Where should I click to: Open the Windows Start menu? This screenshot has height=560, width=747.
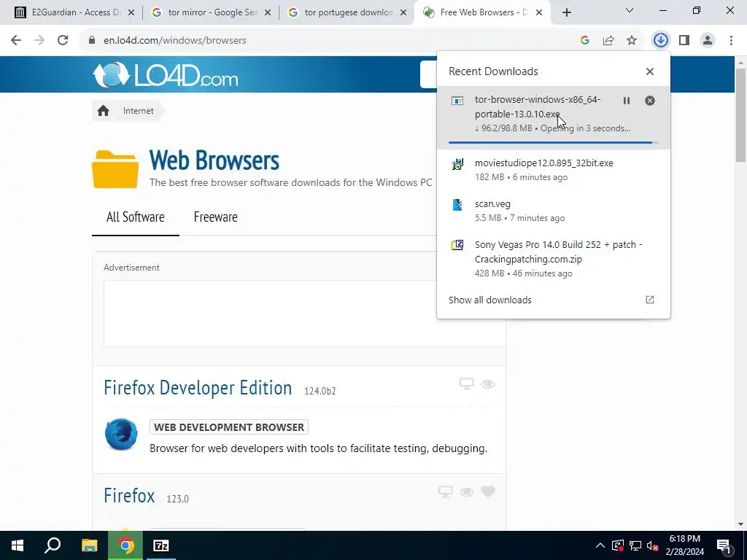(18, 545)
